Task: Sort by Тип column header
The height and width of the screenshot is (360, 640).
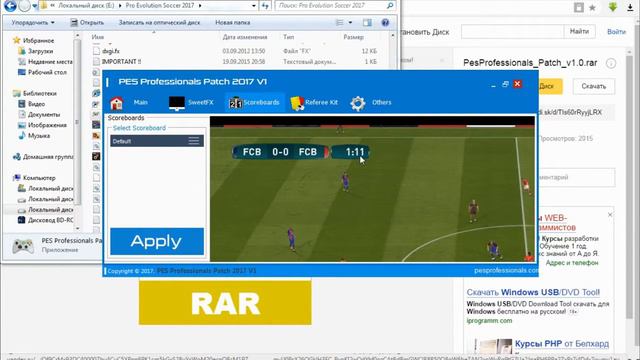Action: (x=289, y=37)
